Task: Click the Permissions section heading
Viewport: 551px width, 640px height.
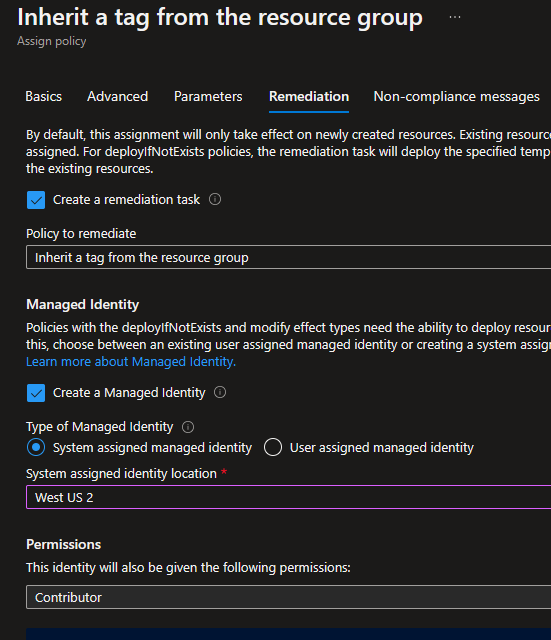Action: 63,544
